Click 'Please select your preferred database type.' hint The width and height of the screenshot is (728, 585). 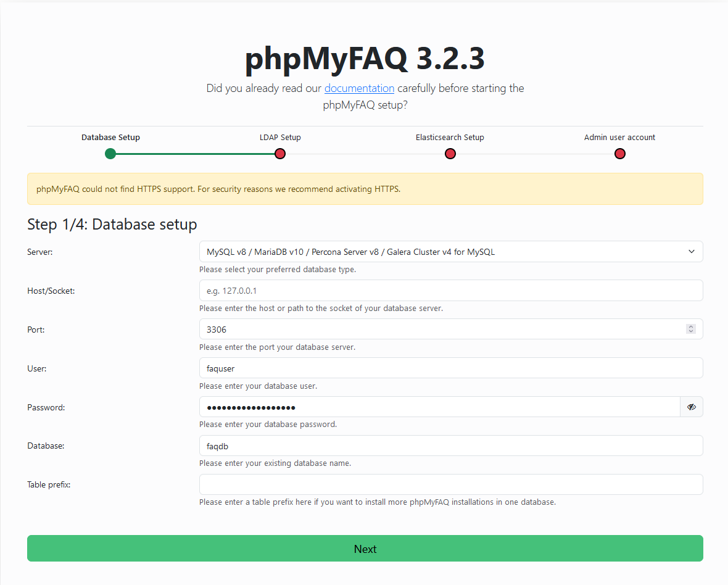(278, 269)
